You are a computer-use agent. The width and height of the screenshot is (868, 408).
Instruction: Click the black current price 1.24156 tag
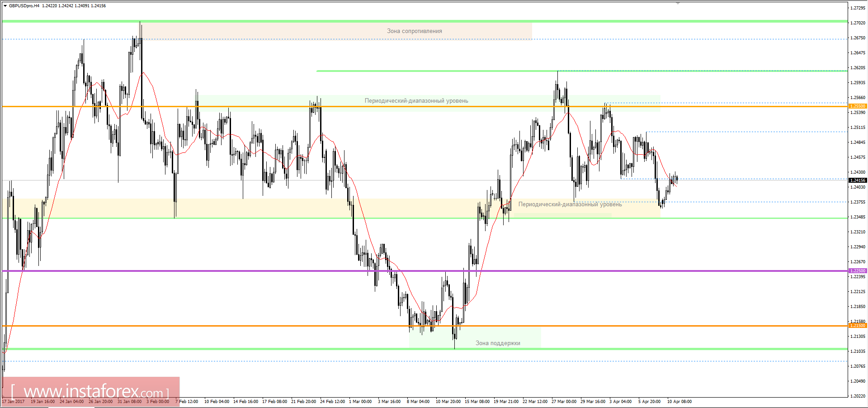[858, 180]
